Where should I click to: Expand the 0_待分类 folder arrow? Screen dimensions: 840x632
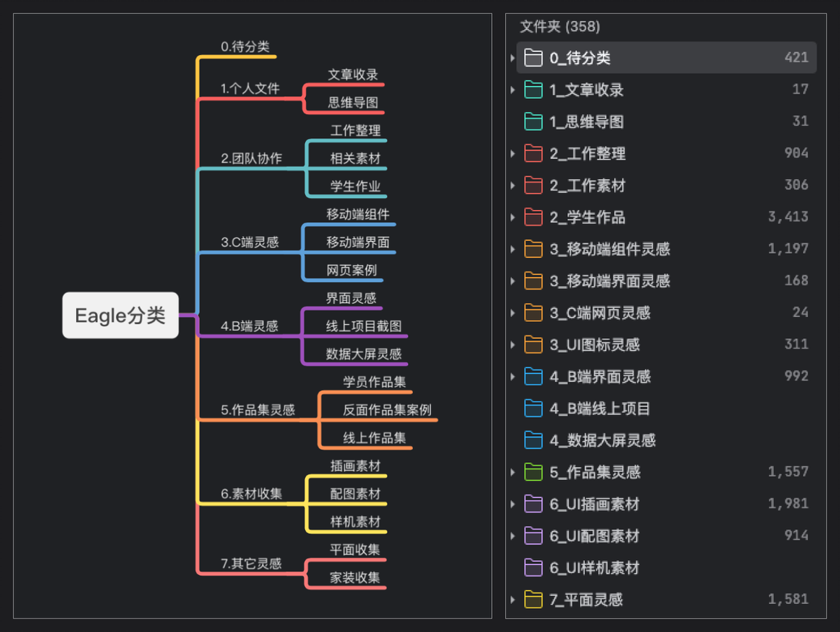pyautogui.click(x=513, y=58)
